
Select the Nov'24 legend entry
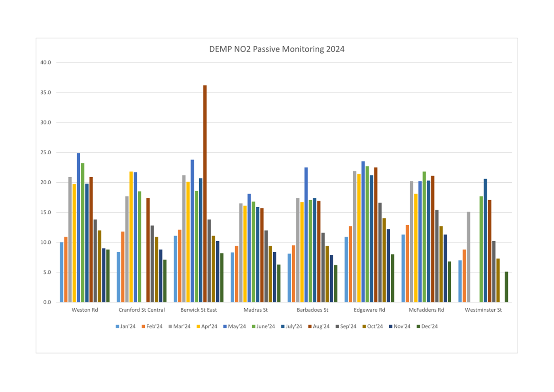(400, 326)
